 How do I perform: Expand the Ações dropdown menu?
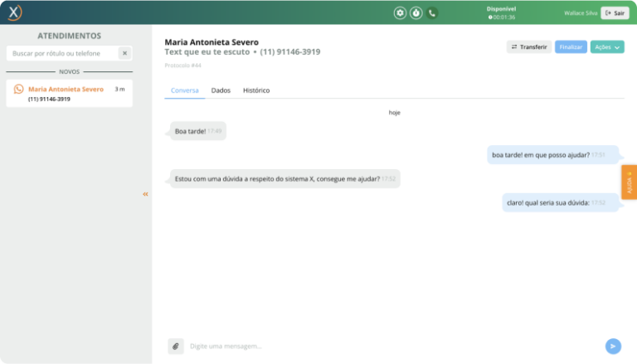[607, 47]
